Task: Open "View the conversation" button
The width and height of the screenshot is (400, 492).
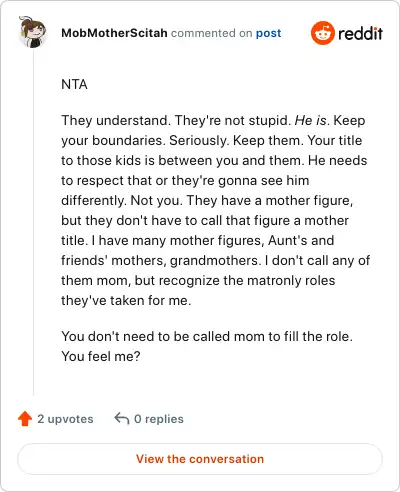Action: pyautogui.click(x=200, y=459)
